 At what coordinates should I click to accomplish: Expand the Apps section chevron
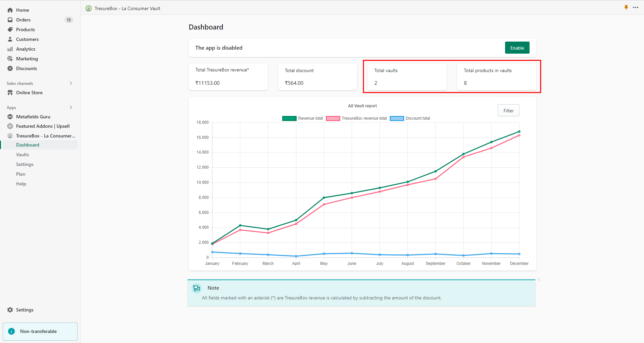click(71, 107)
